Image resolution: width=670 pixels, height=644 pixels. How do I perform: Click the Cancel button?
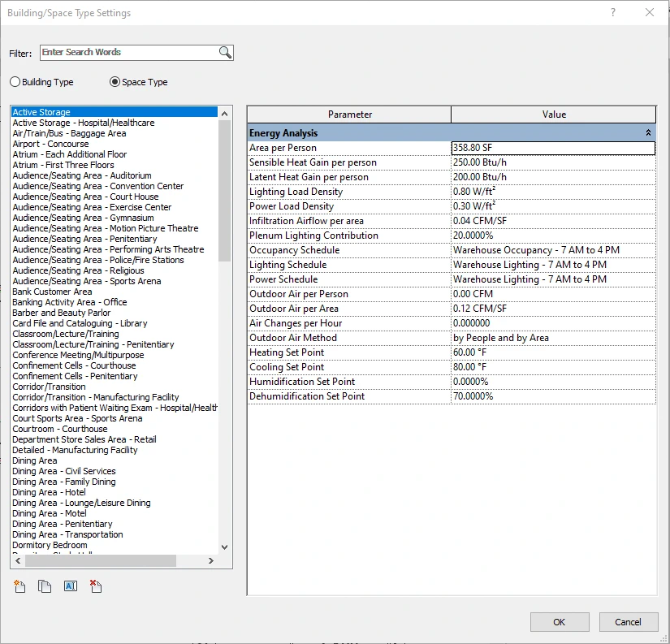pos(628,622)
